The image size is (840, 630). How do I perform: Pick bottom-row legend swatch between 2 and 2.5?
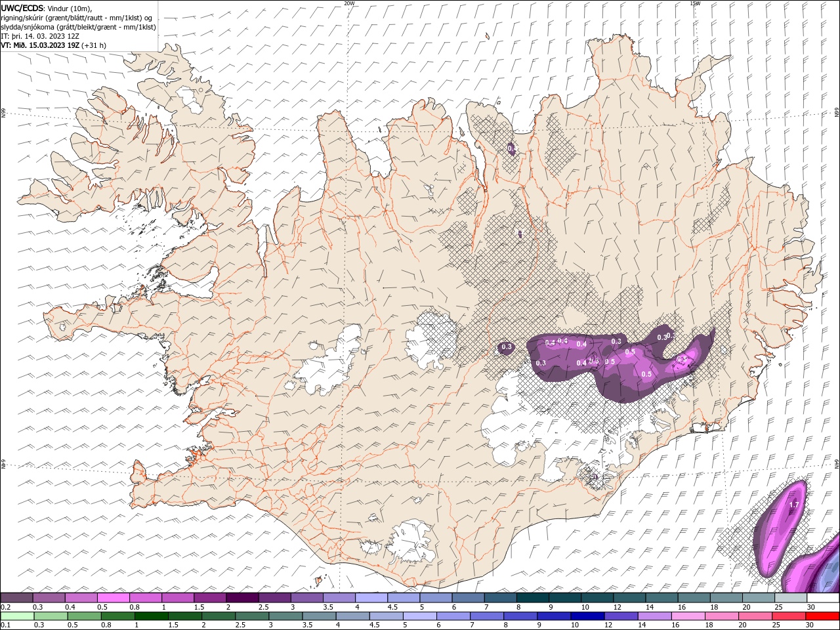tap(218, 616)
